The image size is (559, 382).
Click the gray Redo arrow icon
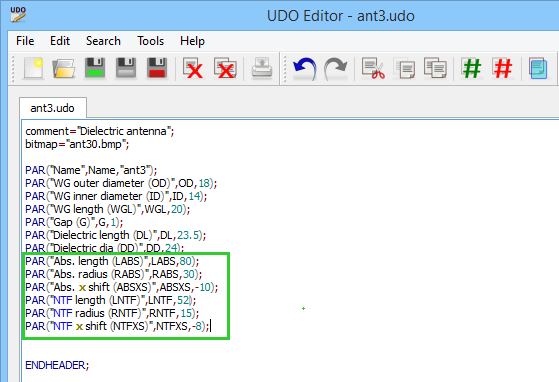coord(335,68)
